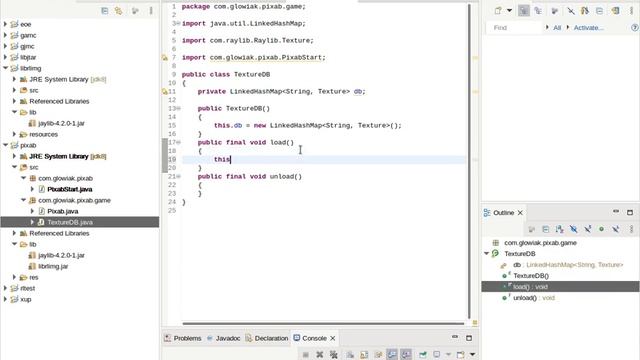Collapse all in the task list toolbar

(599, 11)
